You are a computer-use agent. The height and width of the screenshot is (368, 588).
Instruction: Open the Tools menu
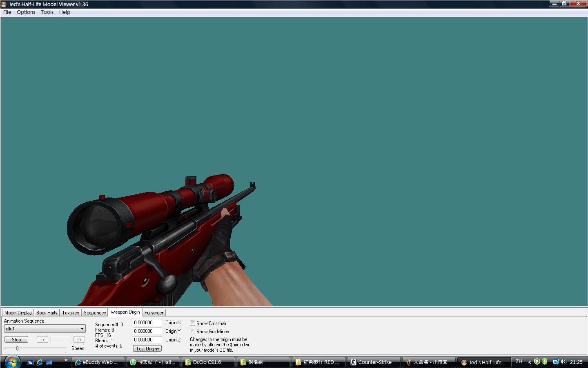coord(47,12)
